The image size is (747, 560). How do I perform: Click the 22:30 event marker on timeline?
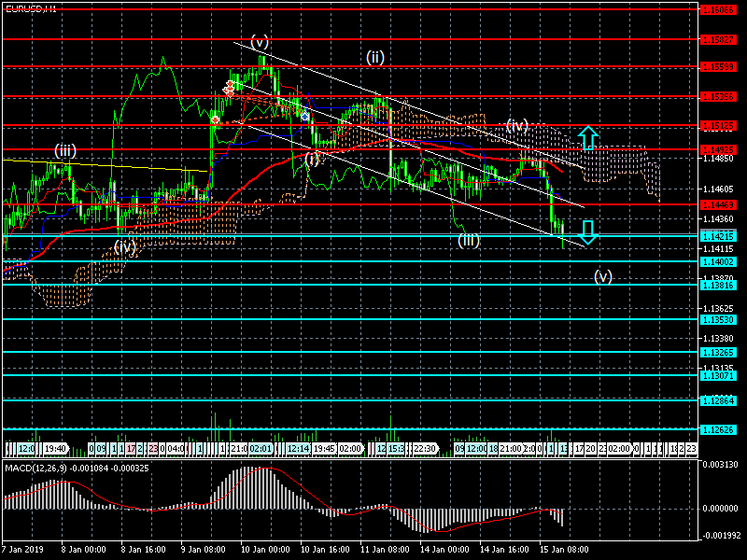pyautogui.click(x=425, y=448)
